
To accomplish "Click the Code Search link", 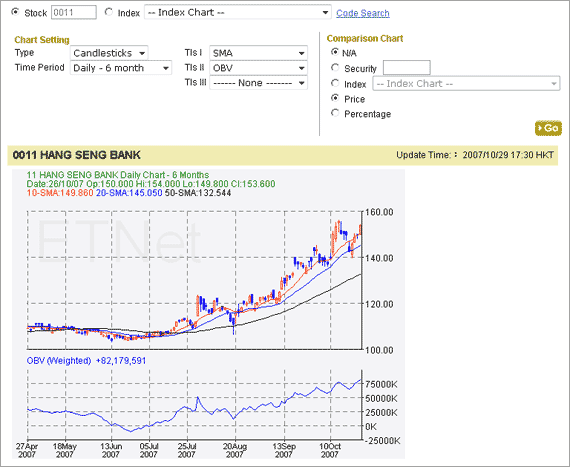I will click(363, 13).
